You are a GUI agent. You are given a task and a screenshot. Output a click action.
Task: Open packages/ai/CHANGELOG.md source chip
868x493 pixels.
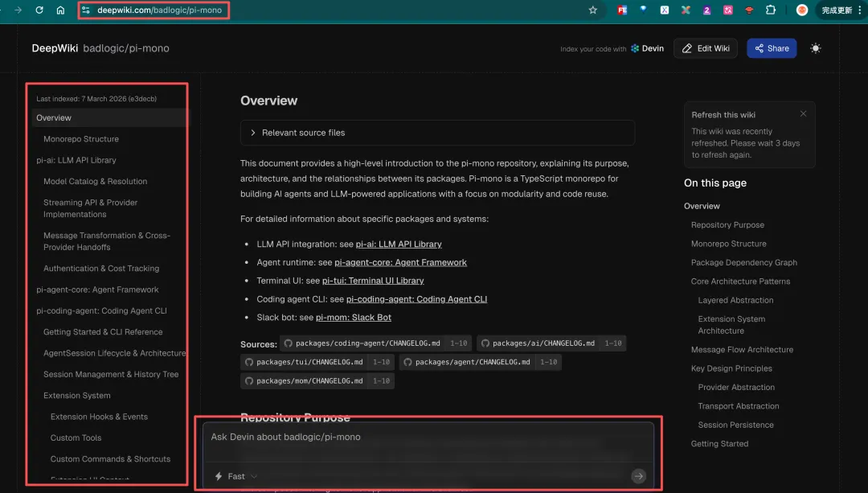click(x=551, y=343)
